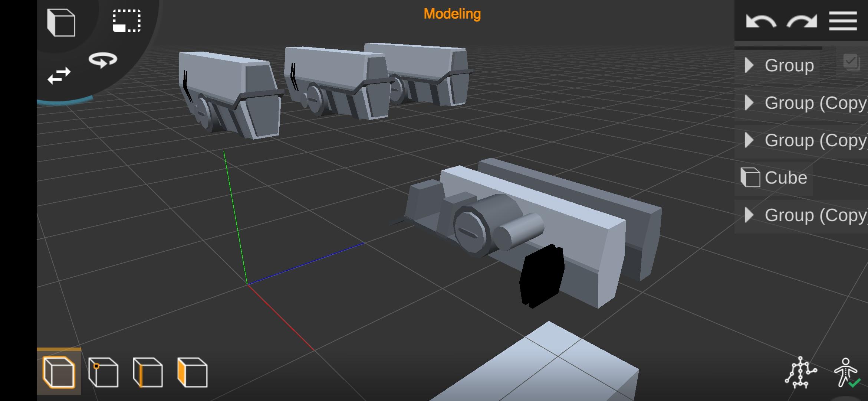
Task: Tap the left-right swap arrows icon
Action: (x=59, y=76)
